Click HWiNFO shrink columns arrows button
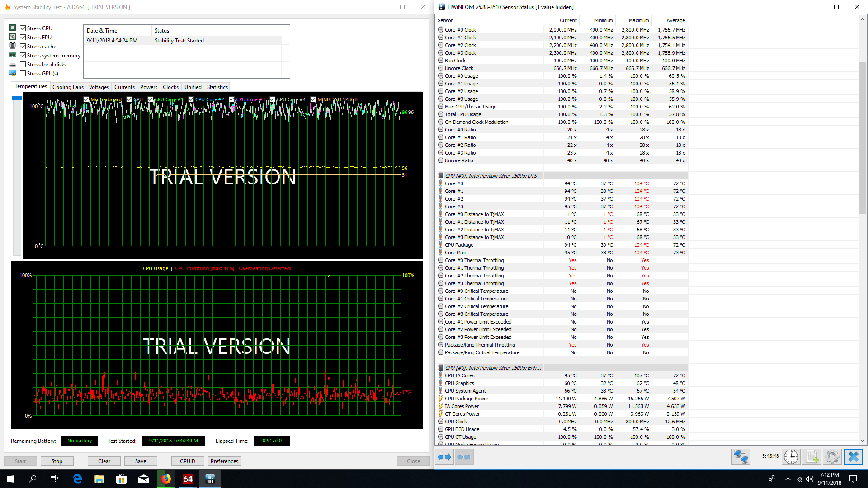This screenshot has width=868, height=488. [464, 457]
